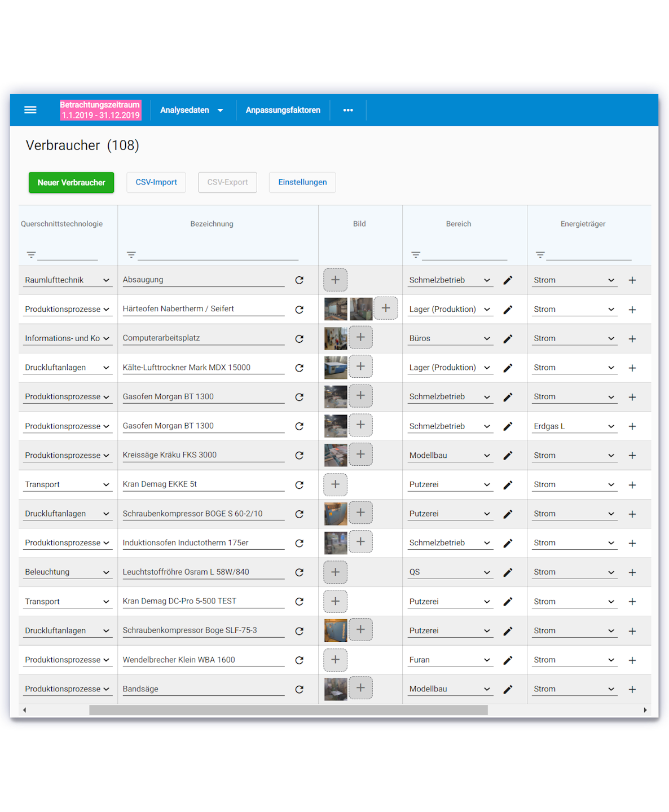Open Furan Bereich dropdown

[x=450, y=660]
